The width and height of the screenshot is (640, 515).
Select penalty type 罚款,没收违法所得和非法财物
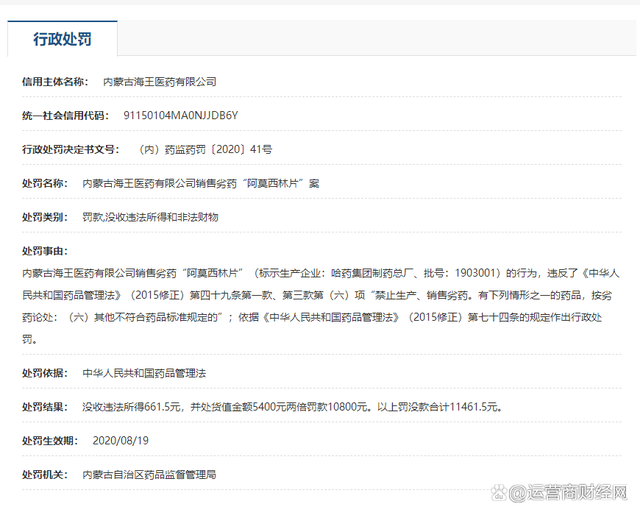(150, 217)
